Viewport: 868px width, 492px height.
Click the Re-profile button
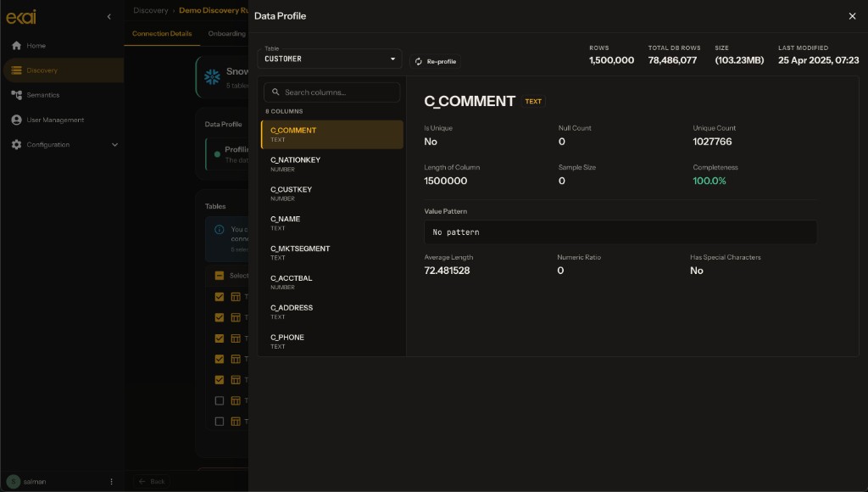point(435,61)
